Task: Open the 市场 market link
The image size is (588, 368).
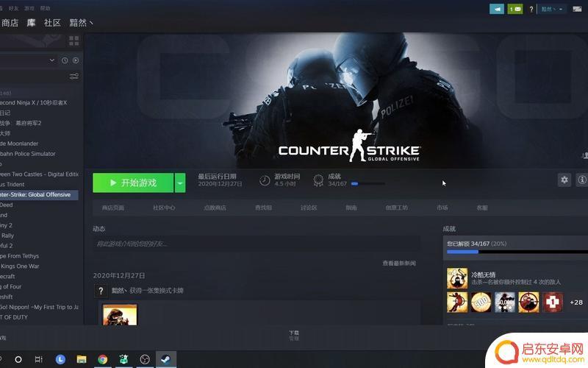Action: (x=442, y=208)
